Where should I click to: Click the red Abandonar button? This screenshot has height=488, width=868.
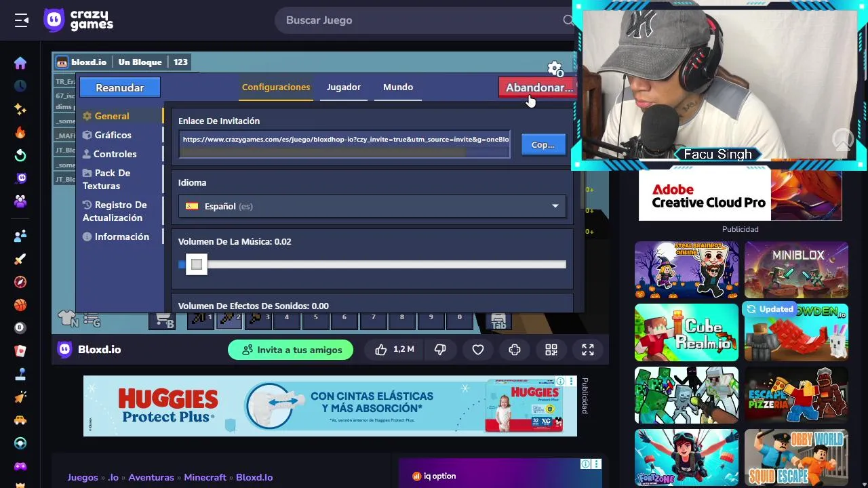pos(536,87)
